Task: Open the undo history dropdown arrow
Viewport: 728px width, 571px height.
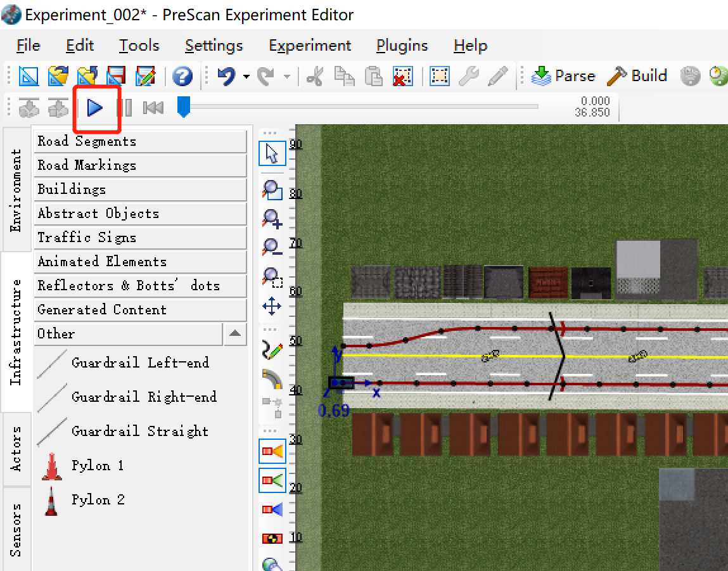Action: pos(246,77)
